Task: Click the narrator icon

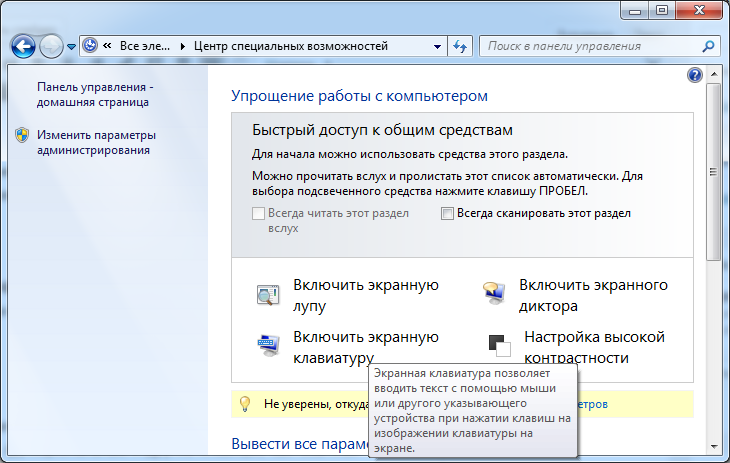Action: [494, 293]
